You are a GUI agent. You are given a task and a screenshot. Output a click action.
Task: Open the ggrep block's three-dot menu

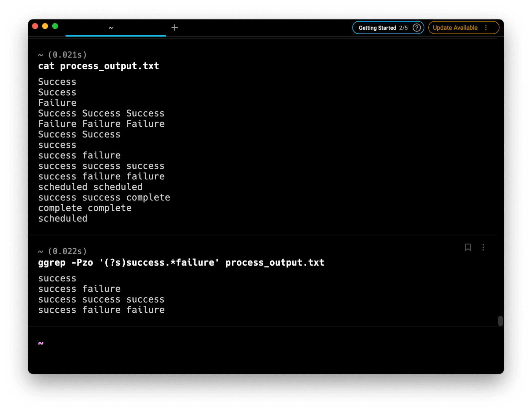(483, 247)
